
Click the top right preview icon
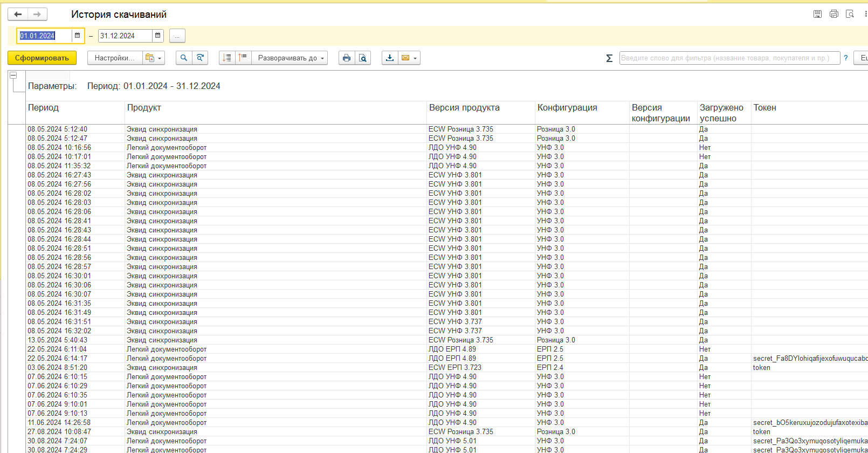850,14
